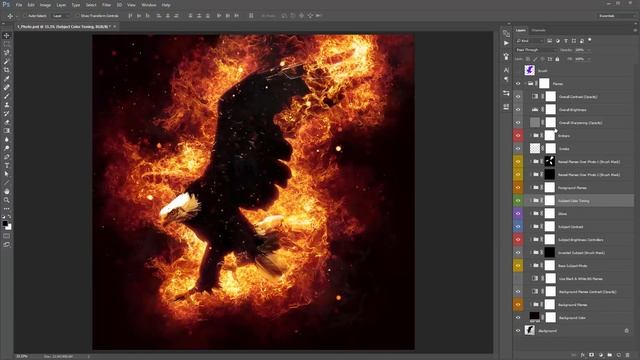Select the Hand tool
This screenshot has height=360, width=640.
(7, 191)
